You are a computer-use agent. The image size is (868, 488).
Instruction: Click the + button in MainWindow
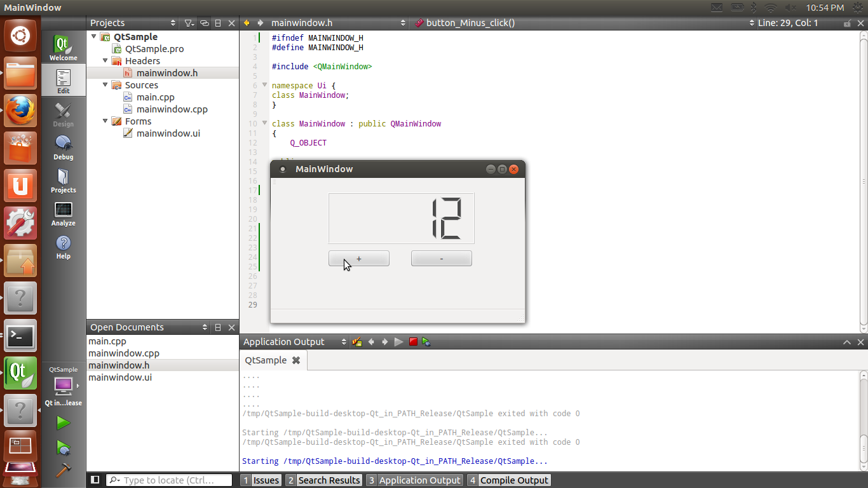(359, 259)
